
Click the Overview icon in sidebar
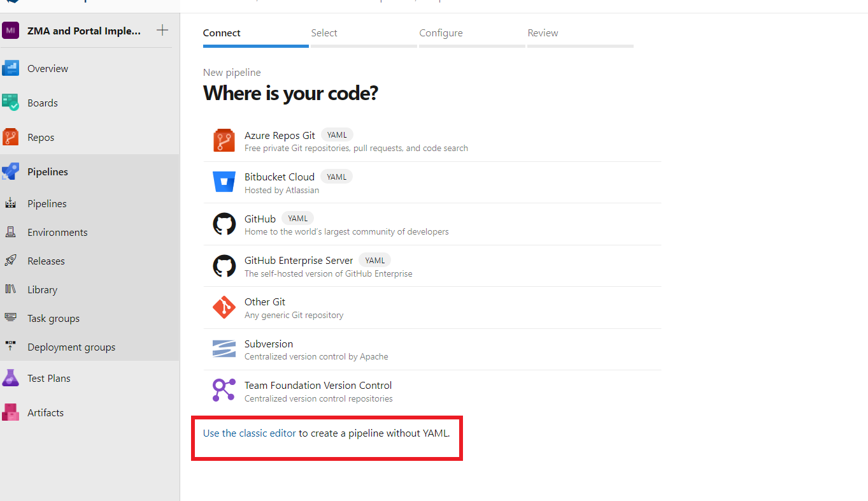click(x=11, y=68)
